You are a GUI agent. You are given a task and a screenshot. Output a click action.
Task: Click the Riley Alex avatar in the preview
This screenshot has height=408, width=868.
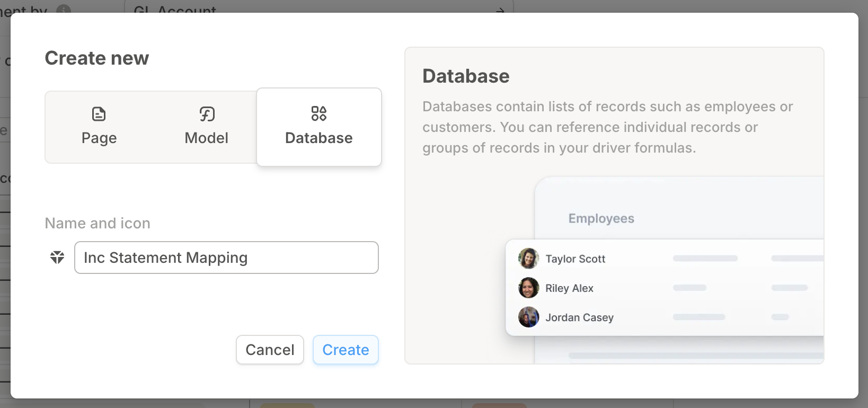click(528, 288)
